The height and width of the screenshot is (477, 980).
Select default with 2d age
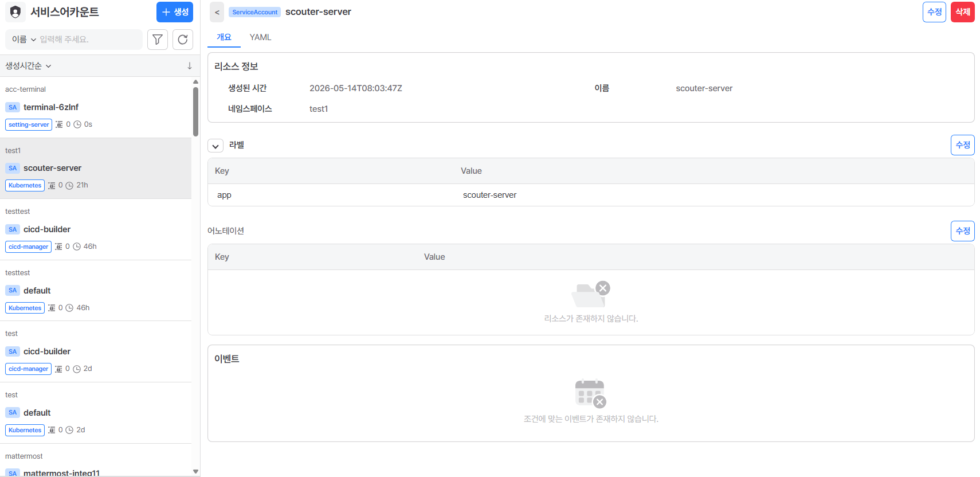(96, 413)
